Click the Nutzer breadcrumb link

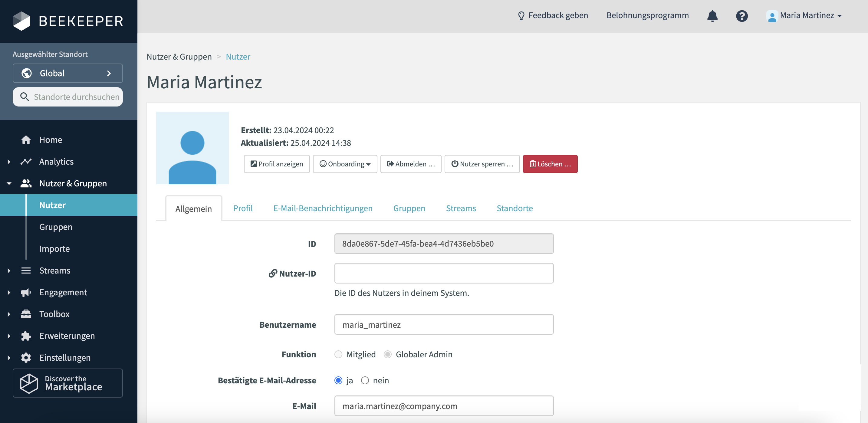pyautogui.click(x=238, y=57)
